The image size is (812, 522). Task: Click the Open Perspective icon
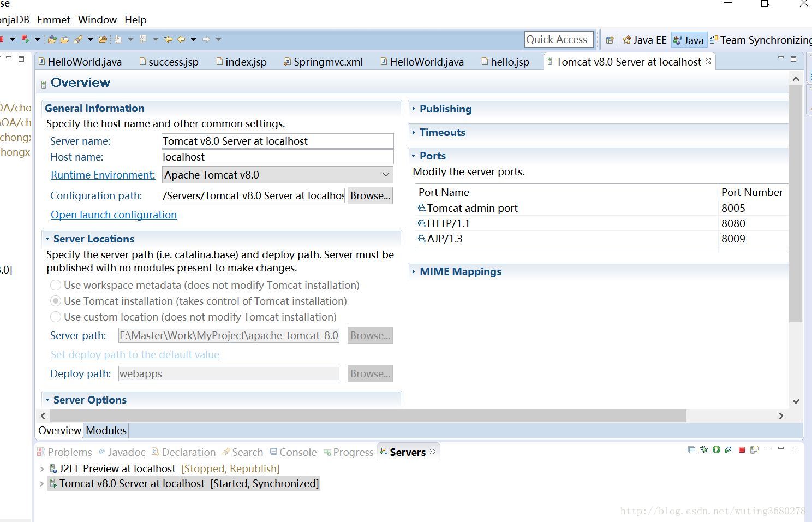coord(610,40)
